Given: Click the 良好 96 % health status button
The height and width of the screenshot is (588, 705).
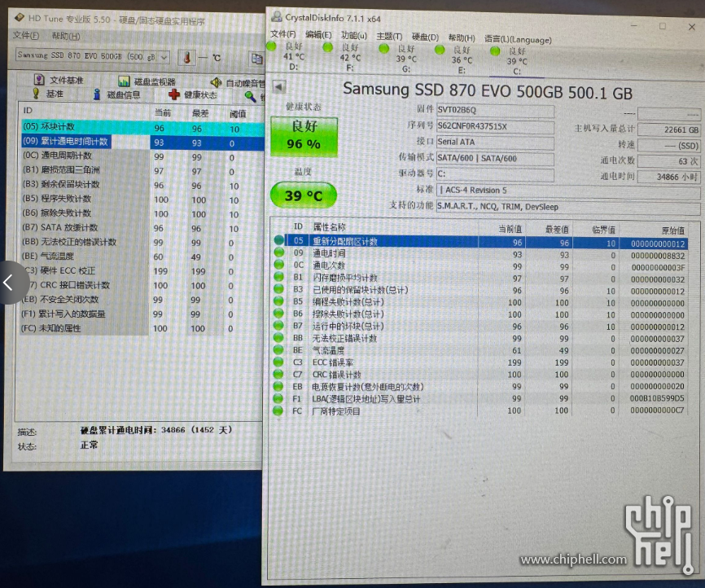Looking at the screenshot, I should pos(304,136).
